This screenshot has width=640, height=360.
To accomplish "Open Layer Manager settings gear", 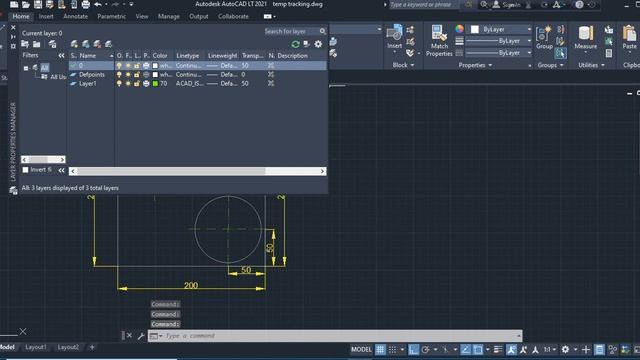I will coord(318,44).
